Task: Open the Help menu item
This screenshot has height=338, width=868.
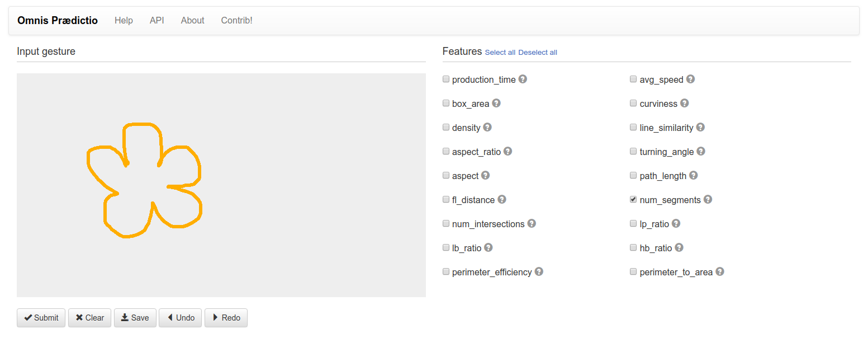Action: pyautogui.click(x=124, y=21)
